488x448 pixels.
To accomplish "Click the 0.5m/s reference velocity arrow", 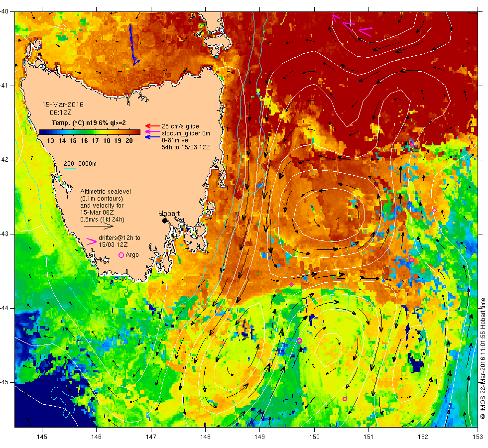I will [x=99, y=226].
